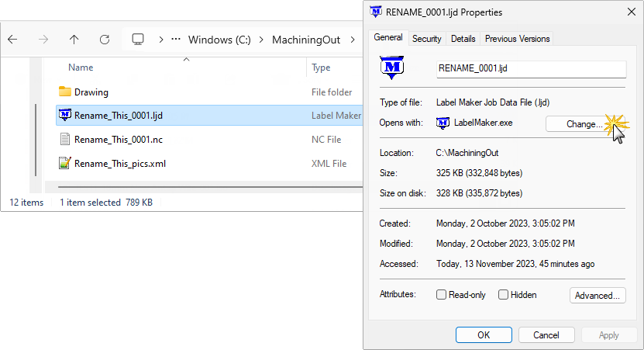
Task: Click the This PC monitor icon
Action: [x=138, y=39]
